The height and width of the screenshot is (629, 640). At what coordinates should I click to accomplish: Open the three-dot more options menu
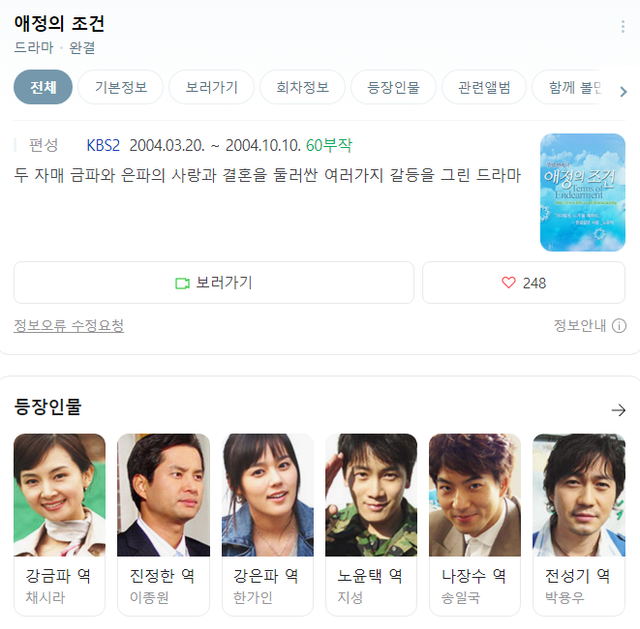[622, 27]
